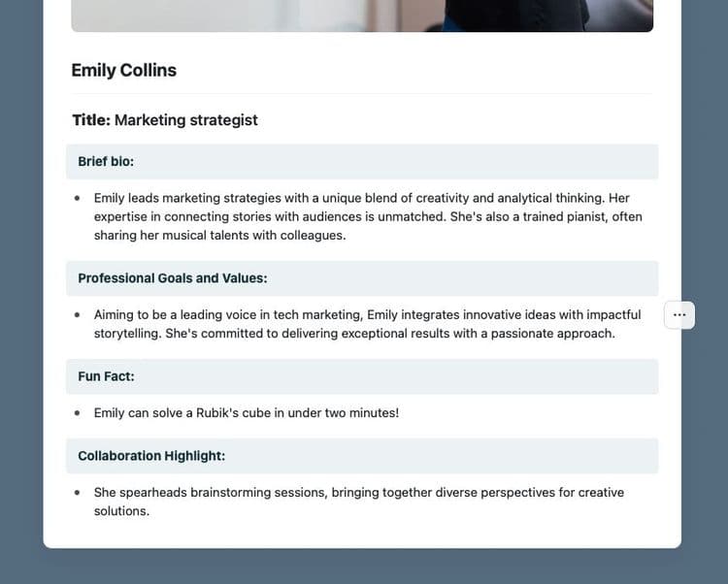
Task: Click the Collaboration Highlight header
Action: (362, 456)
